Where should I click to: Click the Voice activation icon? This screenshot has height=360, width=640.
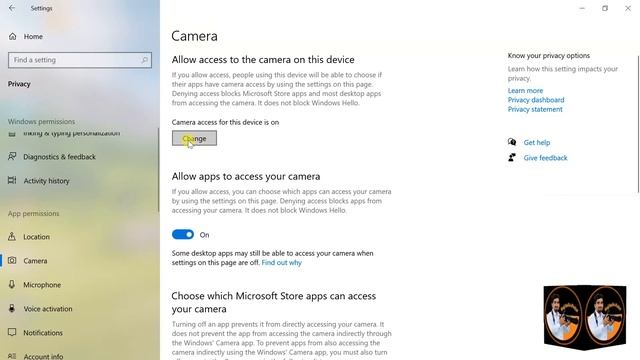pyautogui.click(x=12, y=309)
